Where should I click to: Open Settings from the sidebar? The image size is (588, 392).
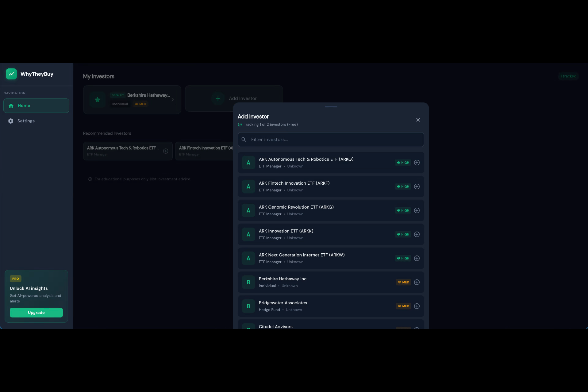click(x=36, y=121)
